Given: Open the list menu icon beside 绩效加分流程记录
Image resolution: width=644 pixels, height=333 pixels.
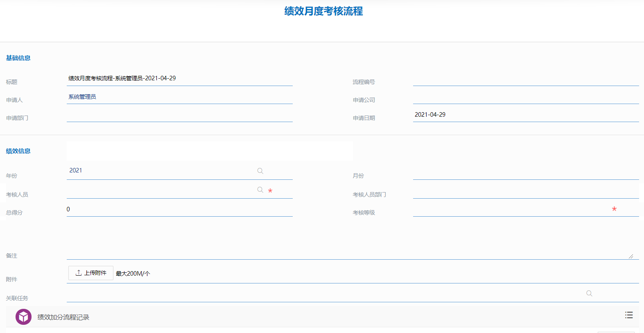Looking at the screenshot, I should (x=629, y=315).
